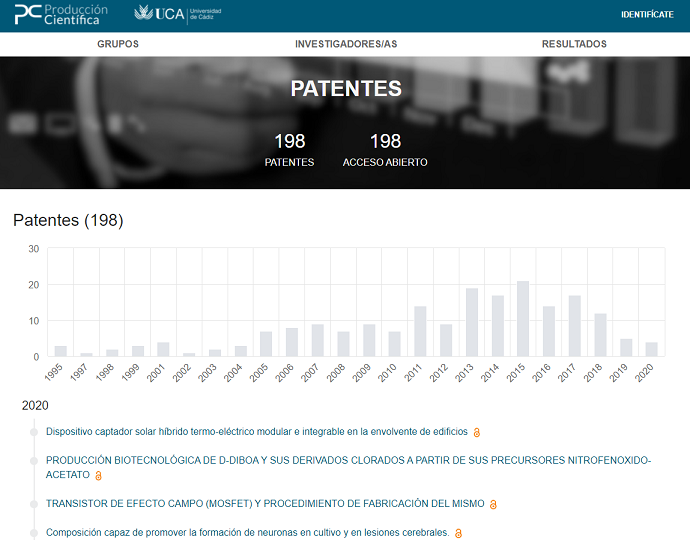Select the 2016 bar in chart
Viewport: 690px width, 552px height.
coord(549,331)
